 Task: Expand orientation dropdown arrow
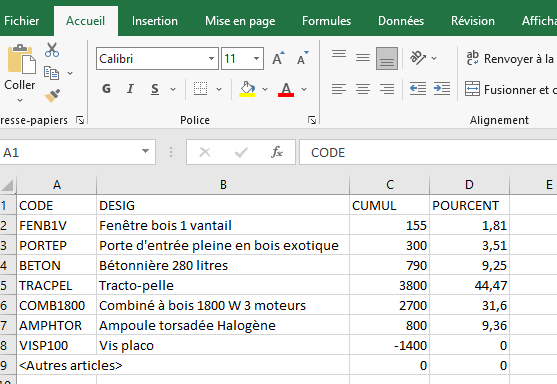(x=434, y=58)
